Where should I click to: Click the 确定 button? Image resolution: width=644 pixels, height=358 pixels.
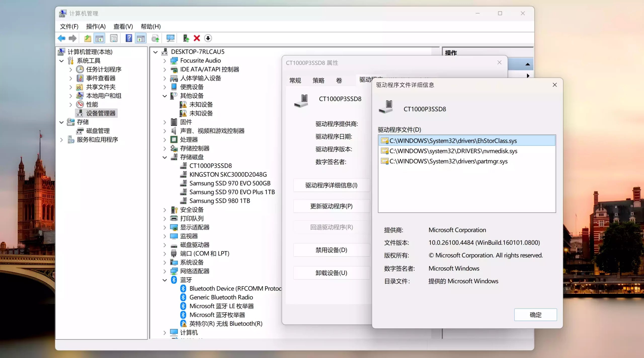pos(536,315)
